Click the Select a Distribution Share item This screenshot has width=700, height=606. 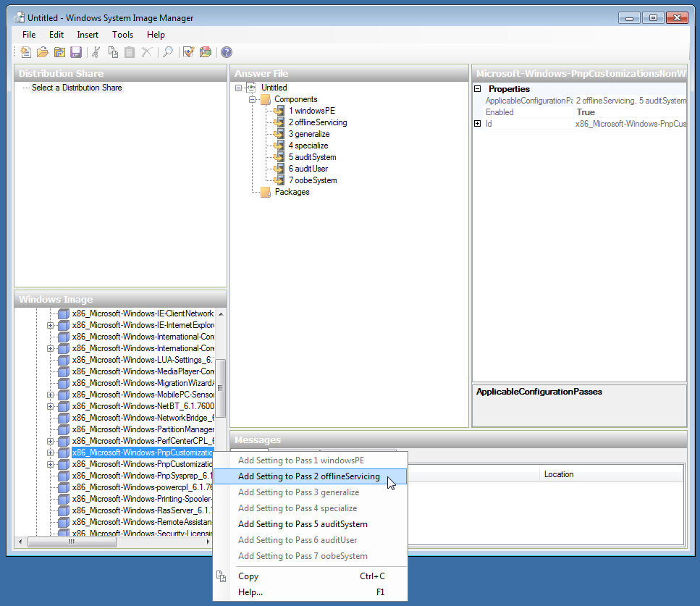77,88
